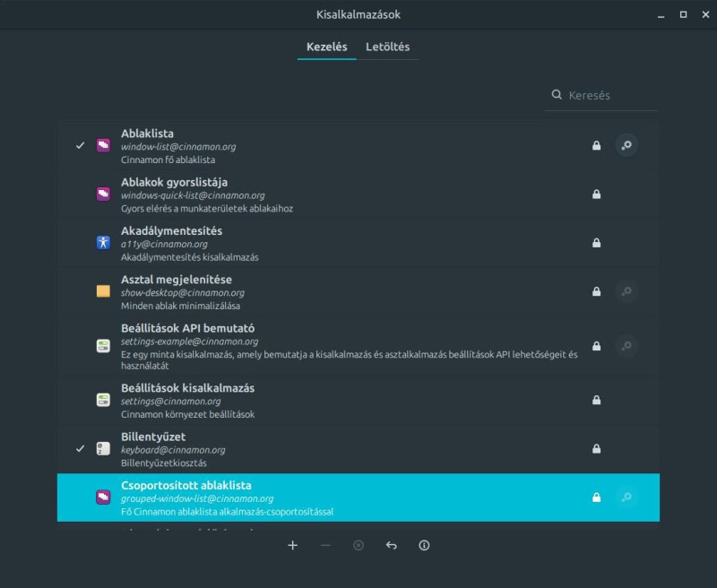The height and width of the screenshot is (588, 717).
Task: Switch to the Letöltés tab
Action: click(x=387, y=47)
